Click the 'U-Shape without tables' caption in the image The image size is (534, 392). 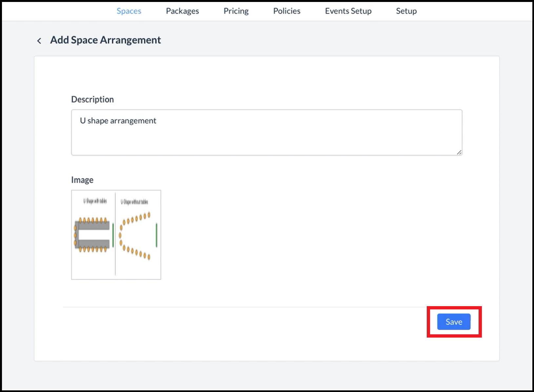[134, 202]
